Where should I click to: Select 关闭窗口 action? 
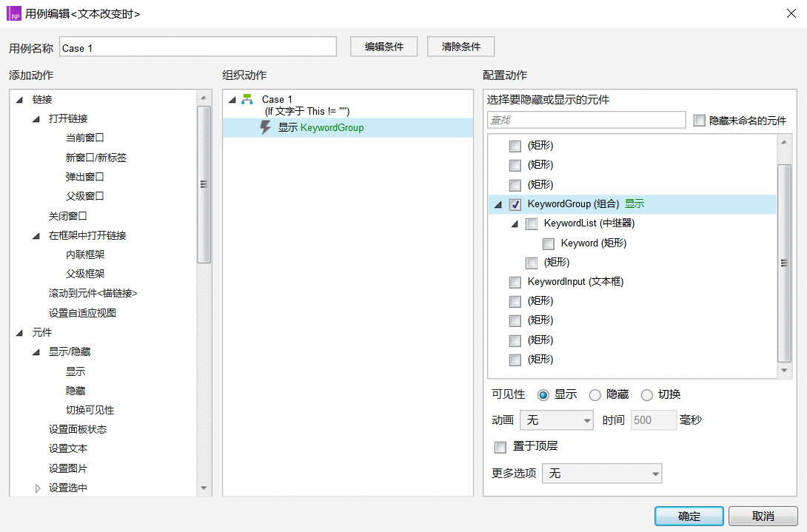tap(68, 216)
